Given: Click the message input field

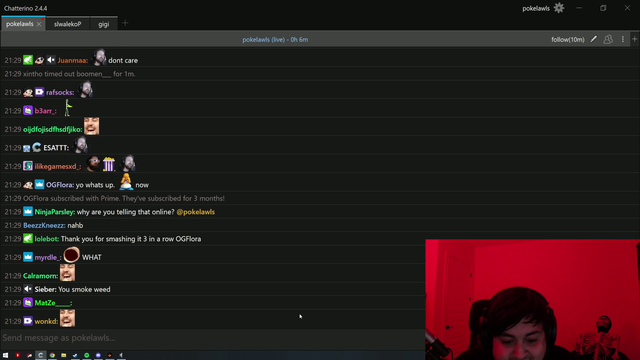Looking at the screenshot, I should click(x=212, y=338).
